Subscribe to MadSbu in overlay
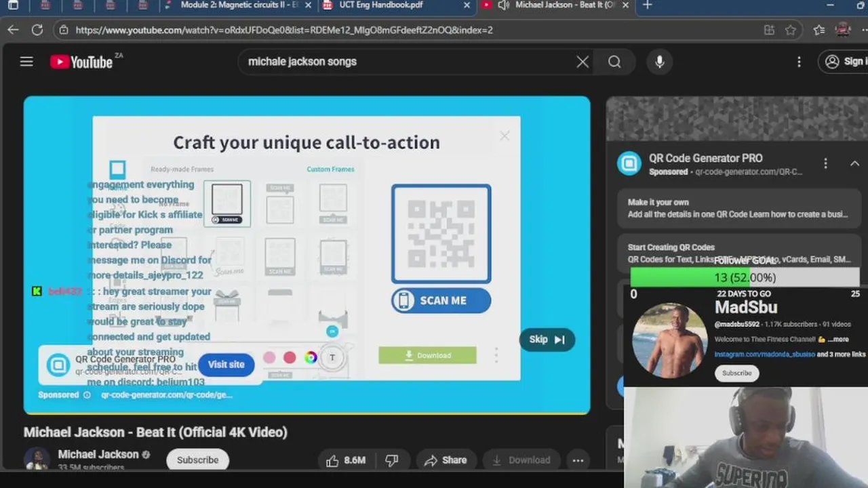The image size is (868, 488). [x=736, y=373]
